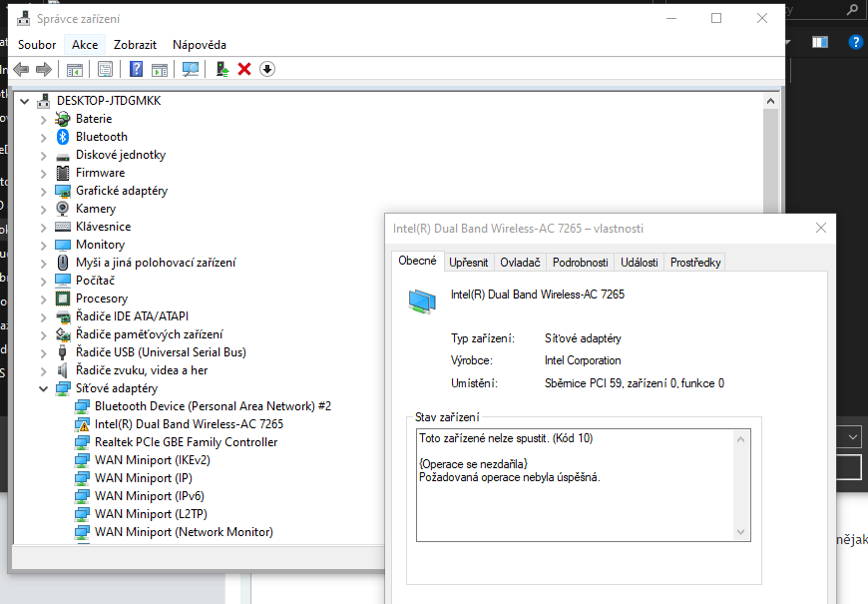Click the back arrow in the toolbar
Screen dimensions: 868x604
click(21, 69)
